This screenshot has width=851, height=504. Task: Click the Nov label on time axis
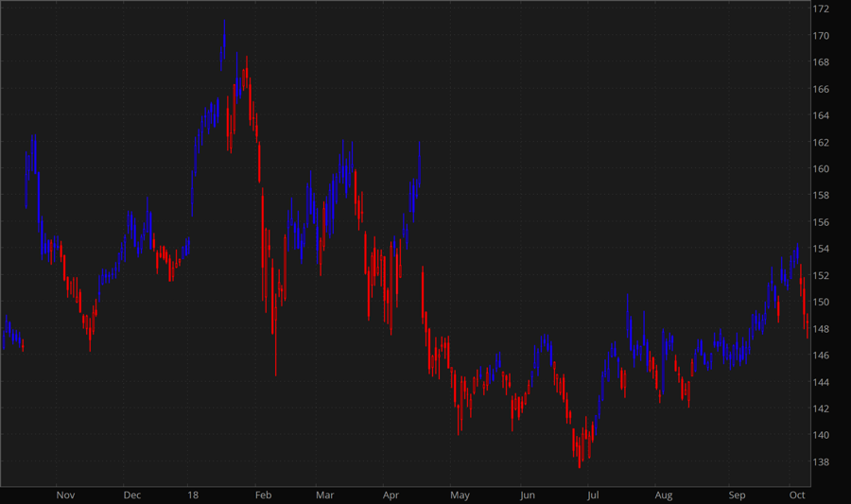(65, 495)
